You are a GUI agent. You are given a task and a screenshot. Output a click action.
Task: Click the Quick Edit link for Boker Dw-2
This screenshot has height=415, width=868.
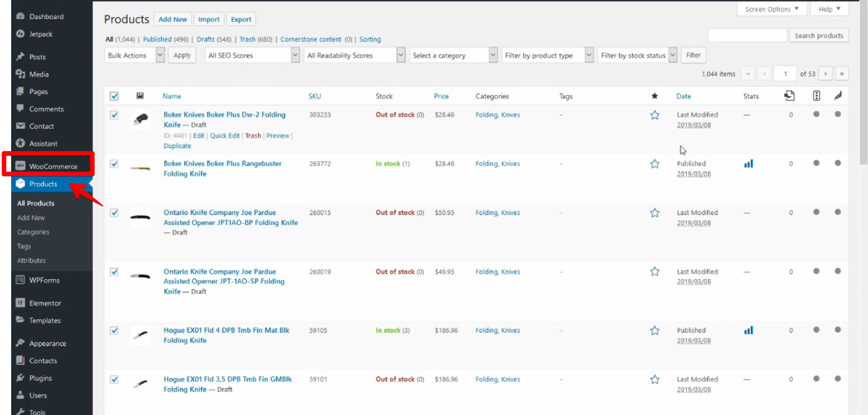pyautogui.click(x=224, y=136)
